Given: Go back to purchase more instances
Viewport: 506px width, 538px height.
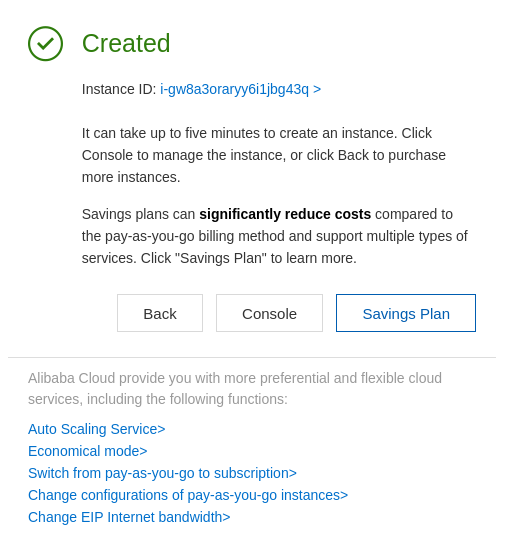Looking at the screenshot, I should [x=160, y=313].
